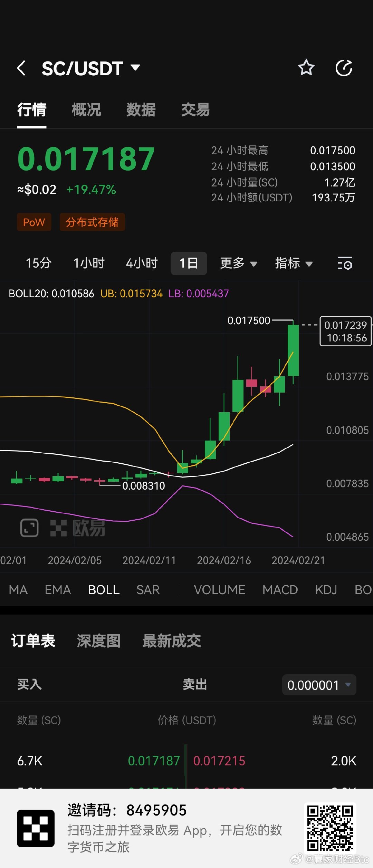Tap the BOLL20: 0.010586 readout
Viewport: 373px width, 868px height.
click(51, 293)
